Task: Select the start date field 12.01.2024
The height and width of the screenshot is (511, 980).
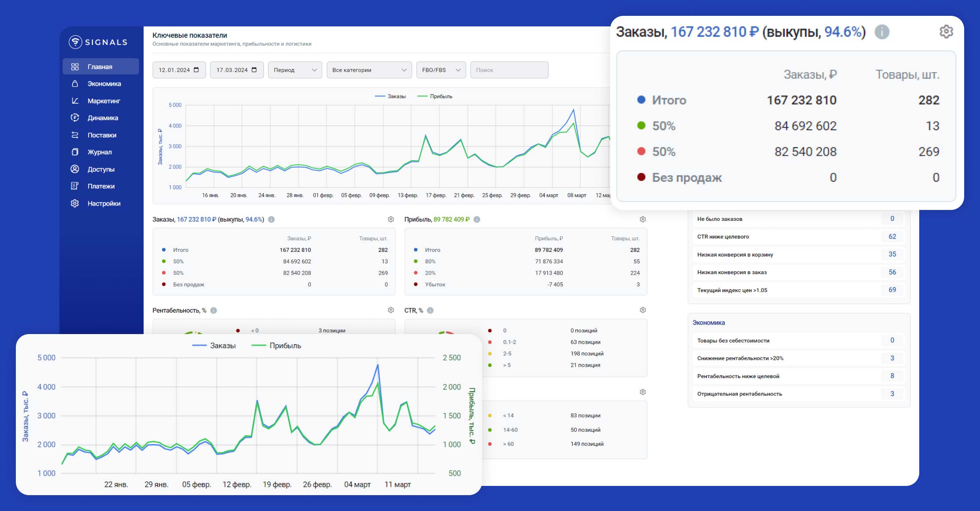Action: coord(179,70)
